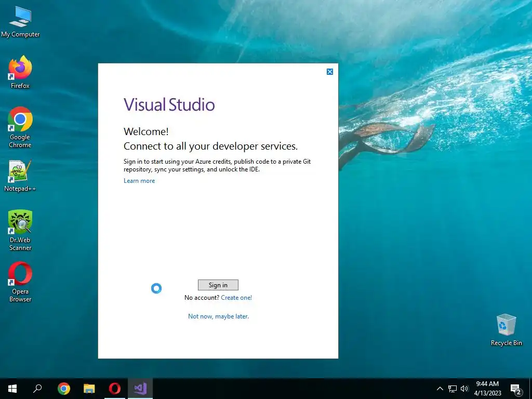The image size is (532, 399).
Task: Open the Create one! account link
Action: point(236,298)
